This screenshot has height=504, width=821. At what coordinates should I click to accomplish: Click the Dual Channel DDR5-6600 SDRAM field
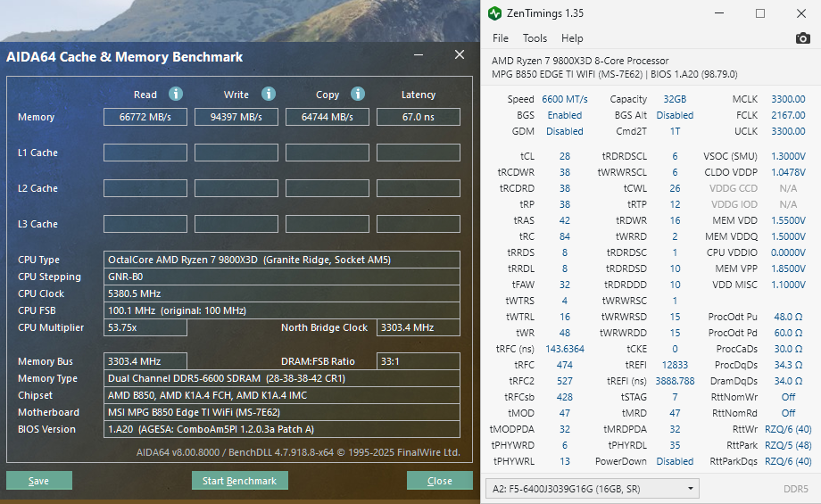pos(282,378)
